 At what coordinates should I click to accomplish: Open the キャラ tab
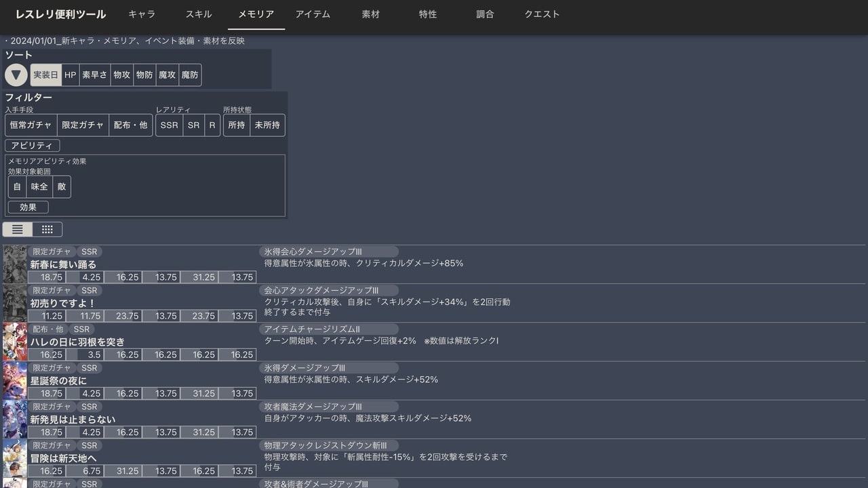pos(142,14)
